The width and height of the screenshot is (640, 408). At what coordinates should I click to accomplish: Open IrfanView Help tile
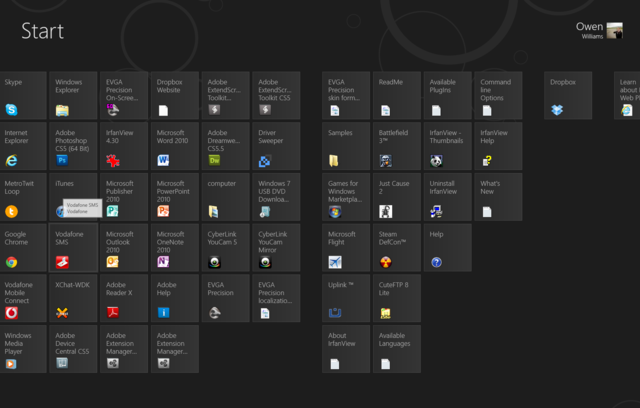coord(498,146)
